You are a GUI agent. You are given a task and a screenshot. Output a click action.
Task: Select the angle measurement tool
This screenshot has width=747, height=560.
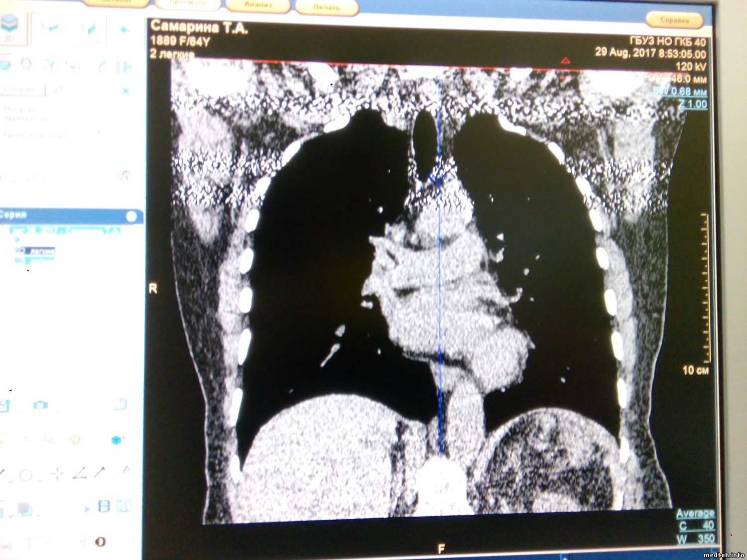(x=79, y=473)
